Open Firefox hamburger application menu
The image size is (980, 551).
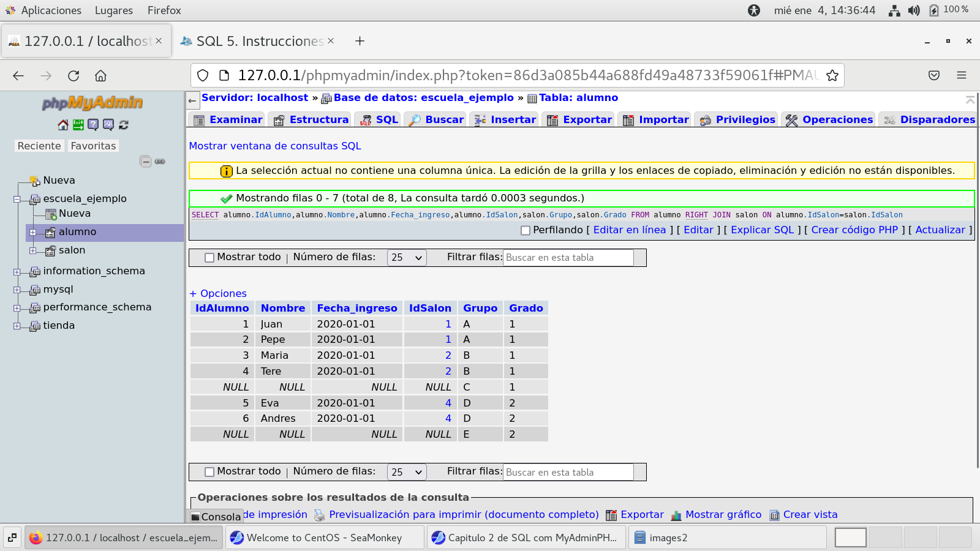961,75
